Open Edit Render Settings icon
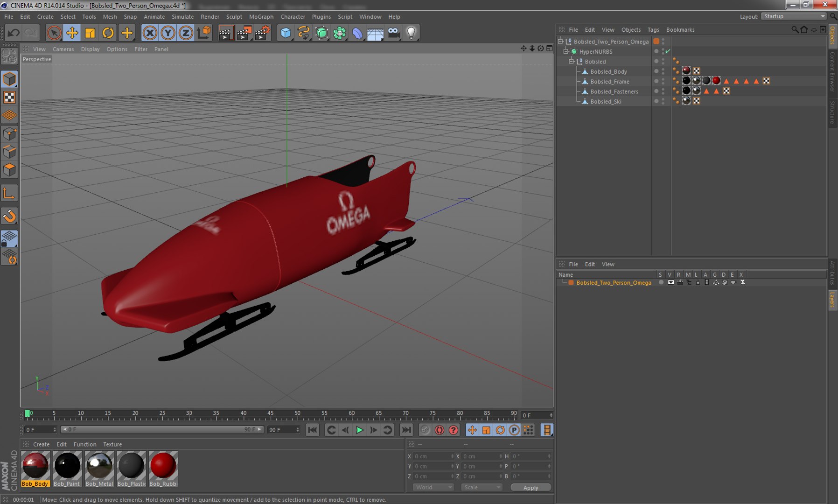Screen dimensions: 838x504 tap(262, 33)
